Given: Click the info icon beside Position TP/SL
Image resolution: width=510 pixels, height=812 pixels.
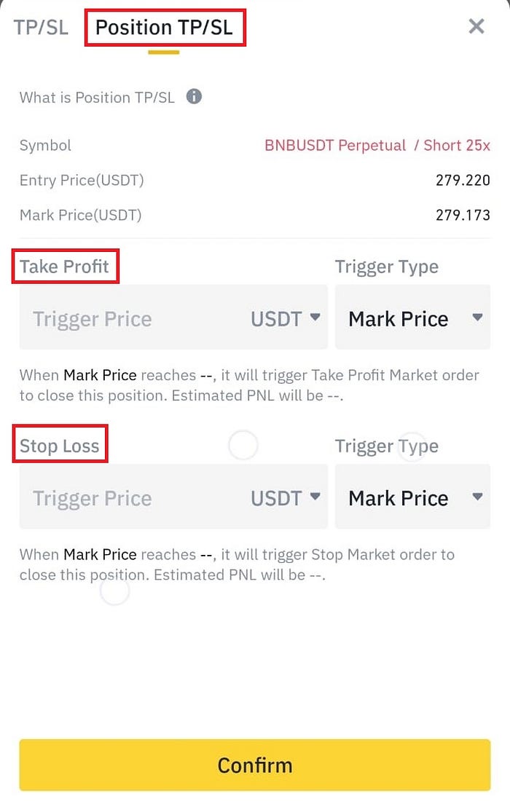Looking at the screenshot, I should (194, 96).
